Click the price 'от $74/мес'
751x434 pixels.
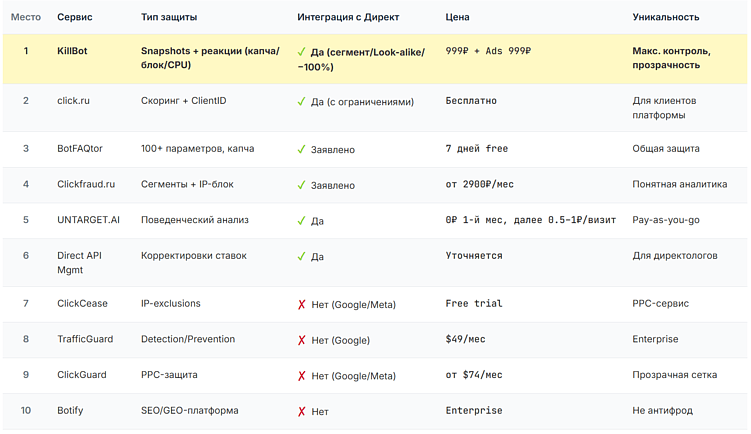click(x=474, y=375)
